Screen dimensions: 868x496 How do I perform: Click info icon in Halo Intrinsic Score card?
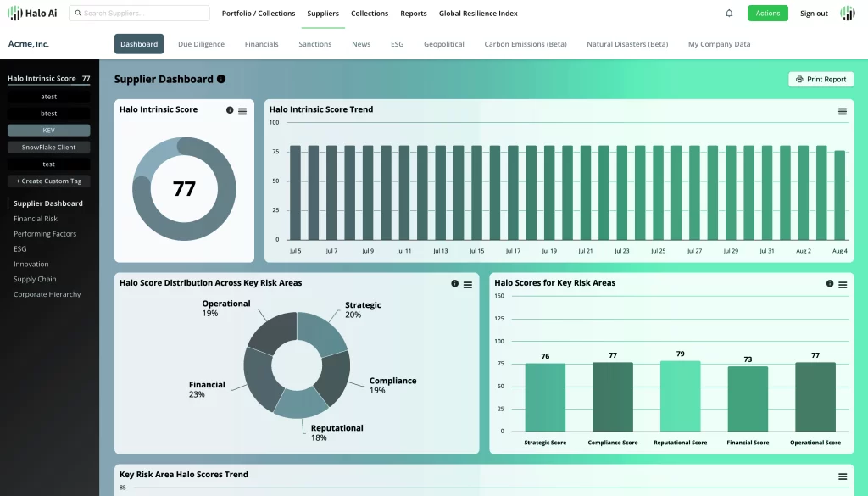pyautogui.click(x=230, y=110)
